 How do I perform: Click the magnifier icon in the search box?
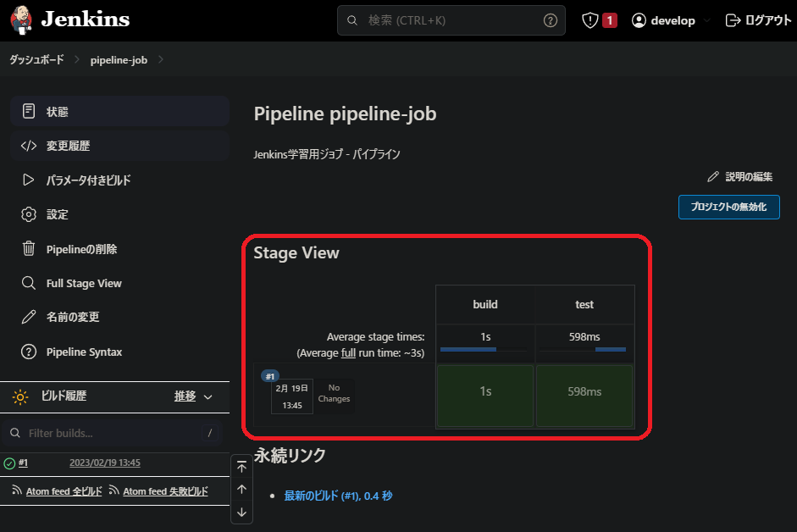coord(351,20)
